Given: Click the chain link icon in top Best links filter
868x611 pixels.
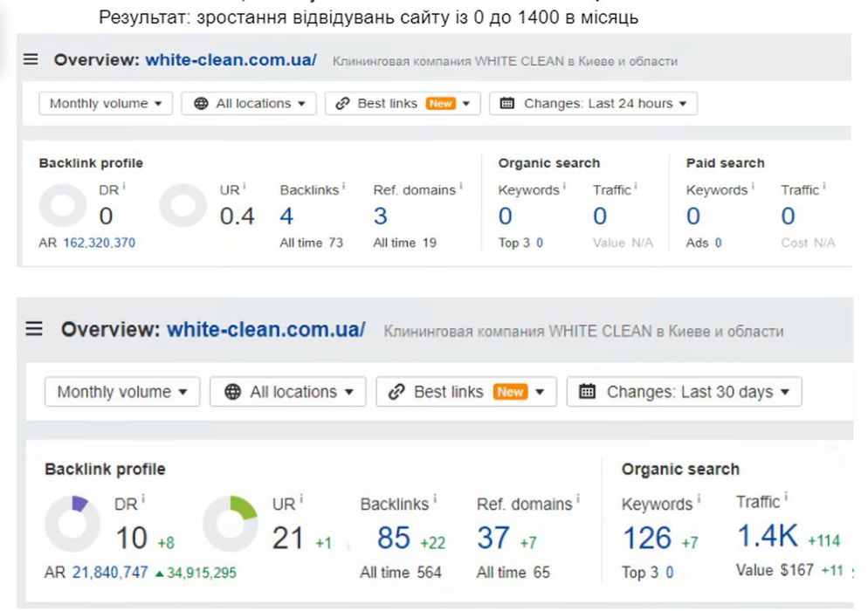Looking at the screenshot, I should [x=342, y=104].
